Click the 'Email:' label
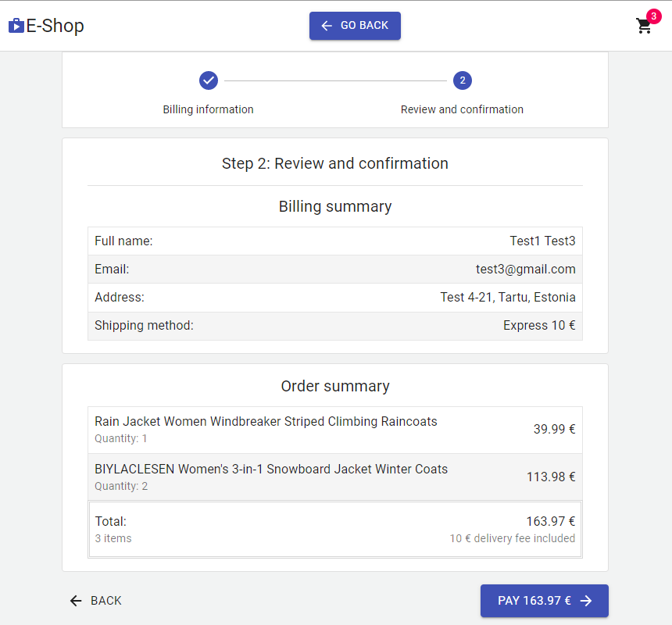672x625 pixels. [112, 269]
